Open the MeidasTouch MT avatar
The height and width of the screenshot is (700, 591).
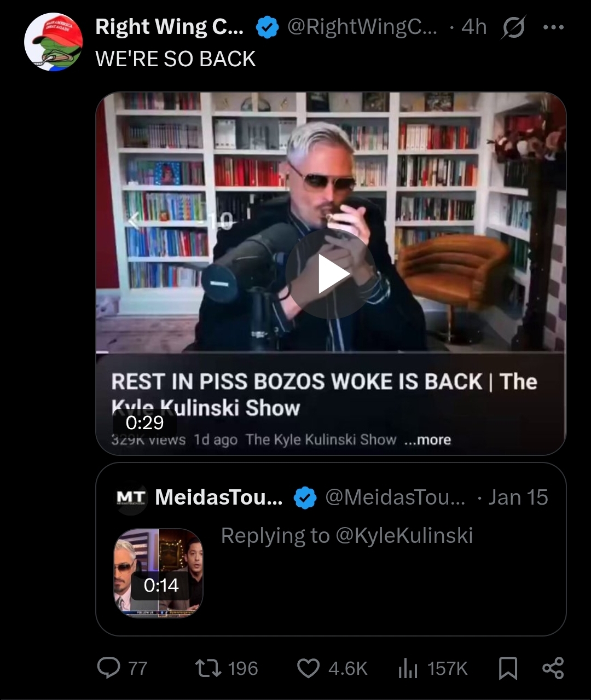(131, 497)
